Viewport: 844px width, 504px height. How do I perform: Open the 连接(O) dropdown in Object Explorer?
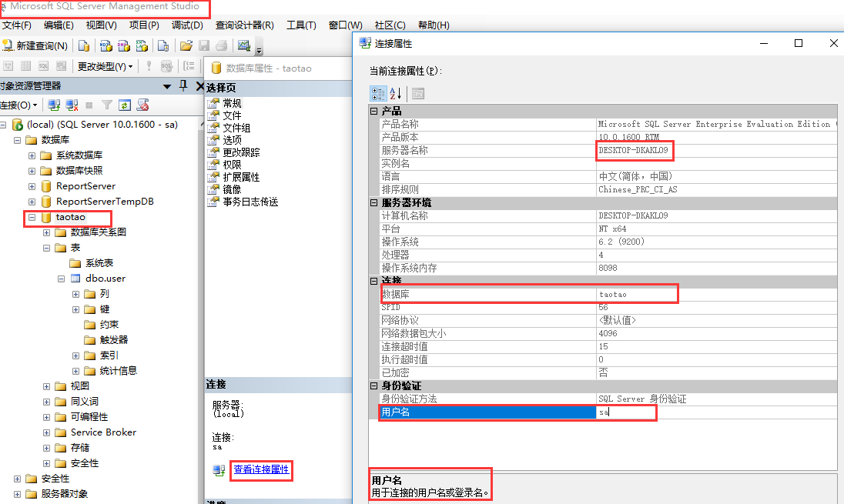click(18, 105)
